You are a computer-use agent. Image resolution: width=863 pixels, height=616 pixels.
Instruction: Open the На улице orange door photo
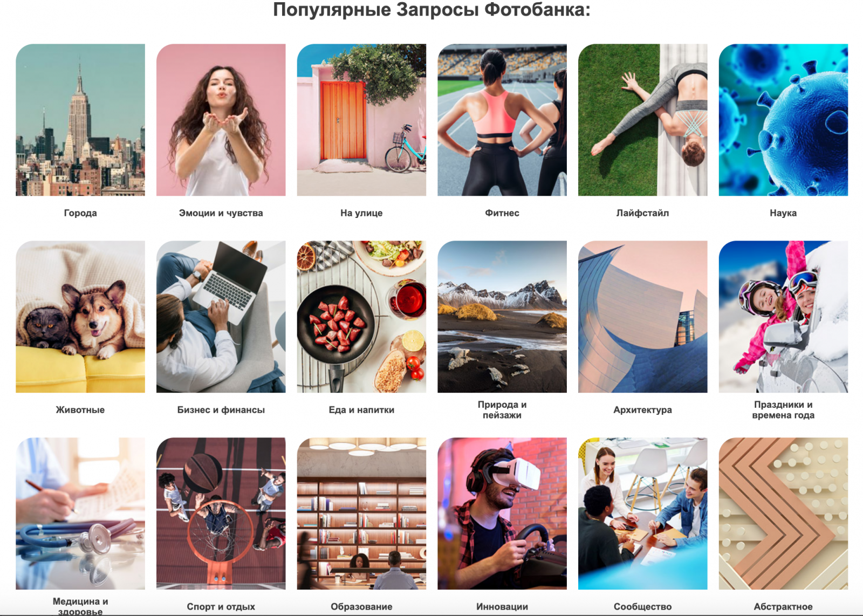tap(361, 120)
